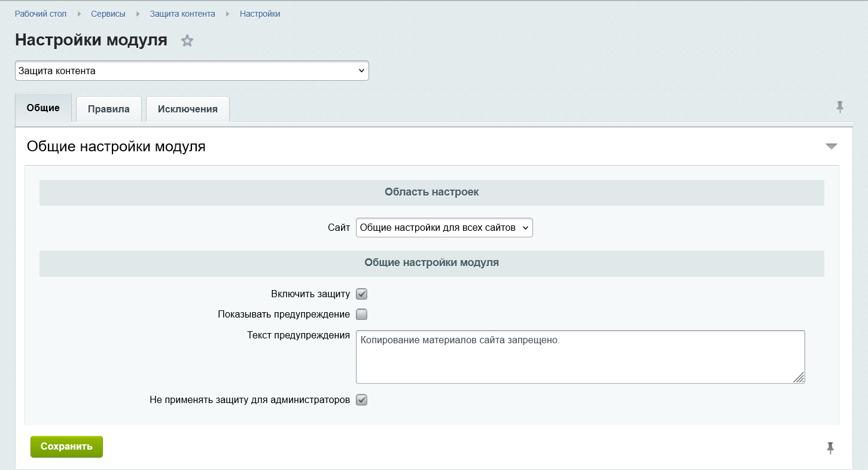Mark the settings page as favorite via star icon
This screenshot has height=470, width=868.
[x=187, y=41]
